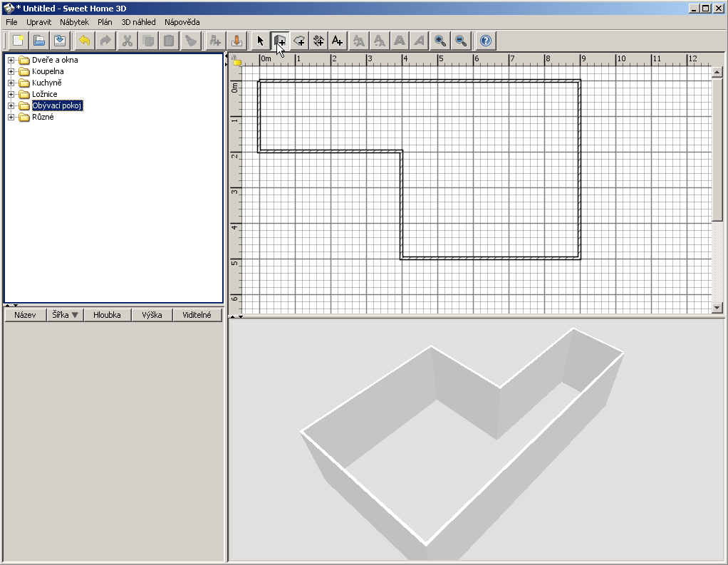Open the File menu
Screen dimensions: 728x565
click(11, 22)
